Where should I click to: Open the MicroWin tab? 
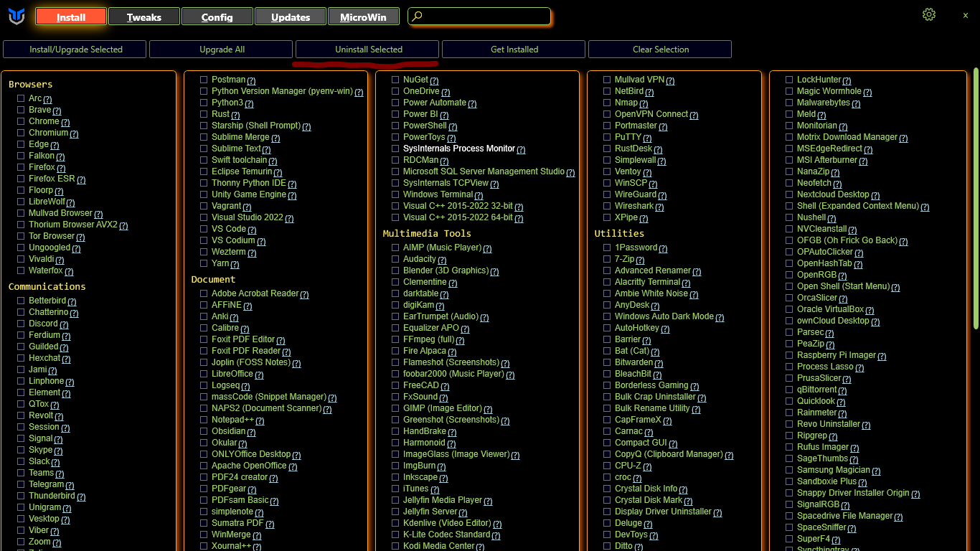362,17
